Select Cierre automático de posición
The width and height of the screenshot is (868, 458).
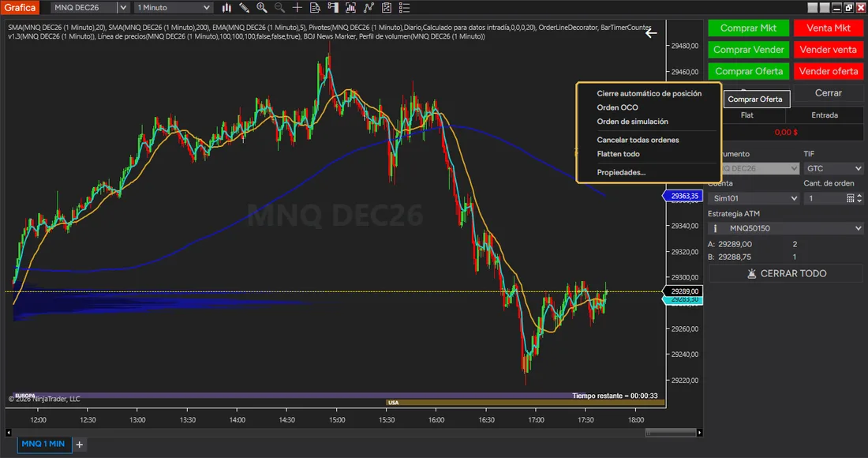649,94
